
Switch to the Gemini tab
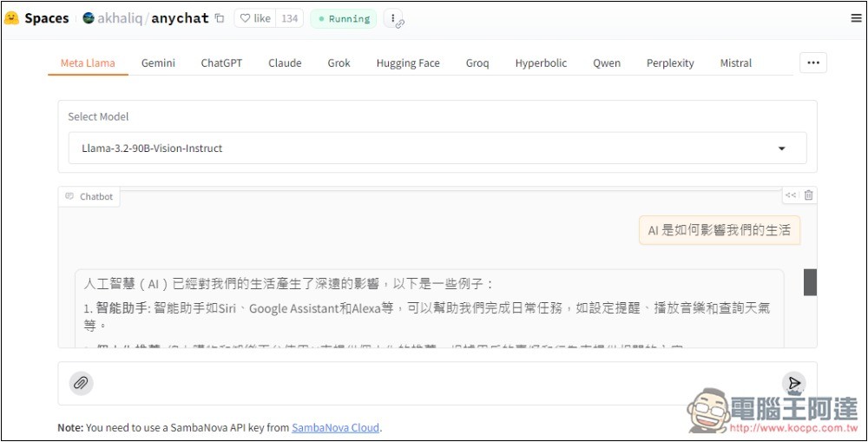click(158, 63)
